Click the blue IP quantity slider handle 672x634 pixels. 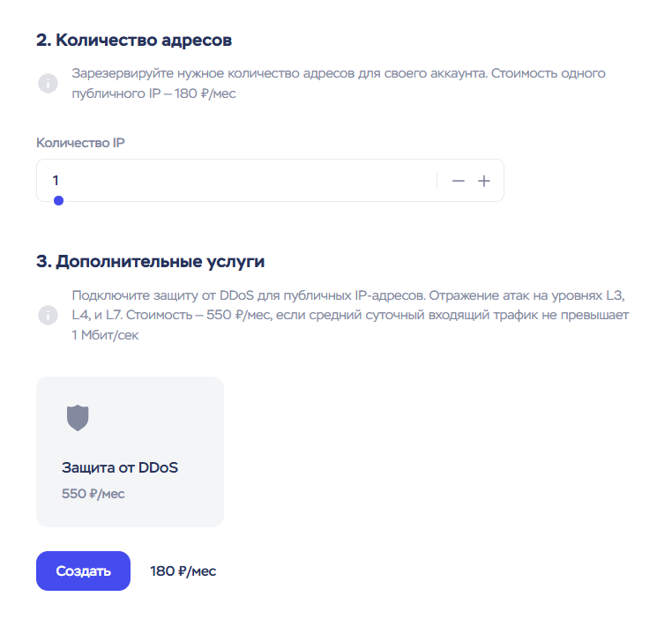[58, 201]
